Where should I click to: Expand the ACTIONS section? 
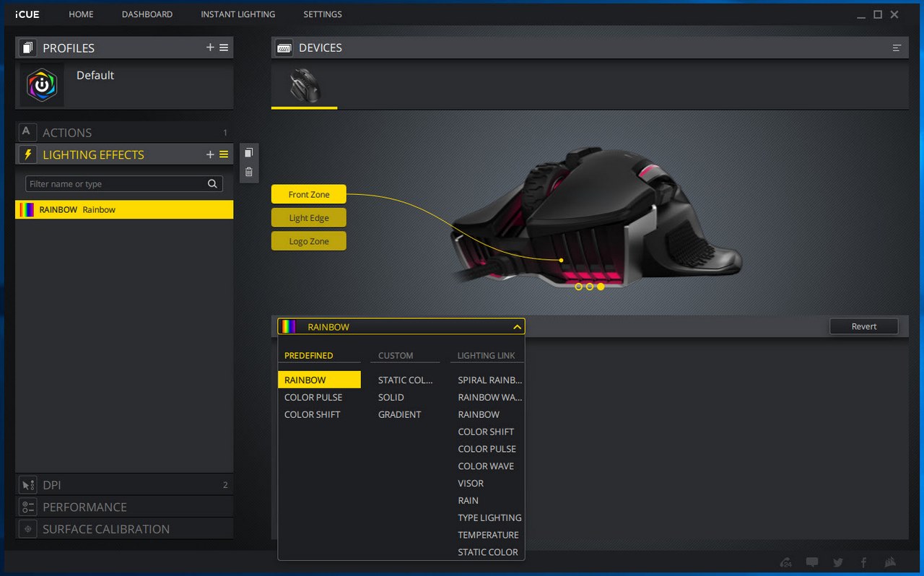point(124,132)
